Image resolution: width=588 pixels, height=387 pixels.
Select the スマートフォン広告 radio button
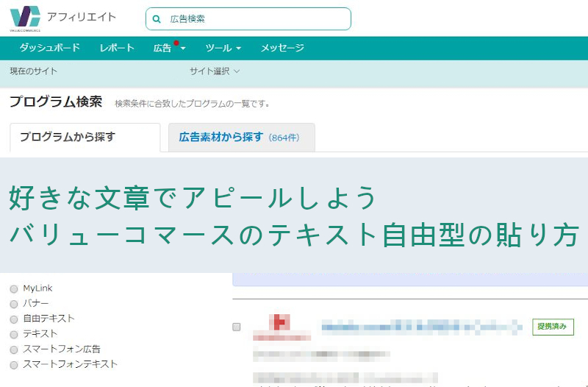14,349
